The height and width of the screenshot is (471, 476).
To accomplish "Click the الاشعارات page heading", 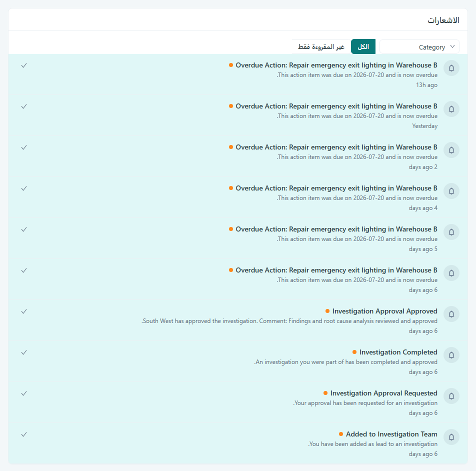I will tap(443, 20).
